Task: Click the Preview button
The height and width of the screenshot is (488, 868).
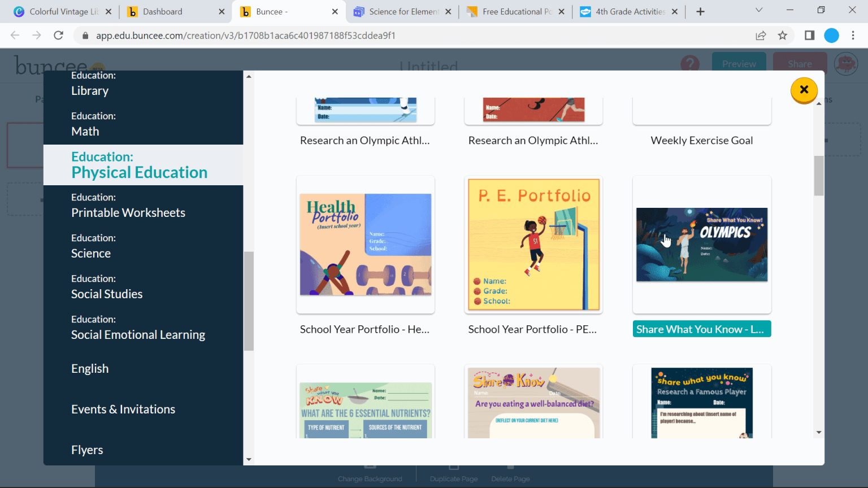Action: [x=739, y=64]
